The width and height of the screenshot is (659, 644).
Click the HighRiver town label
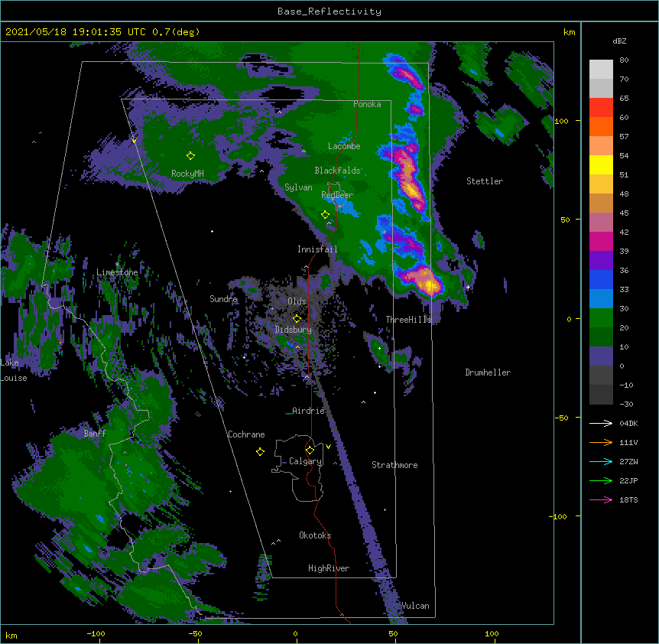[x=329, y=568]
